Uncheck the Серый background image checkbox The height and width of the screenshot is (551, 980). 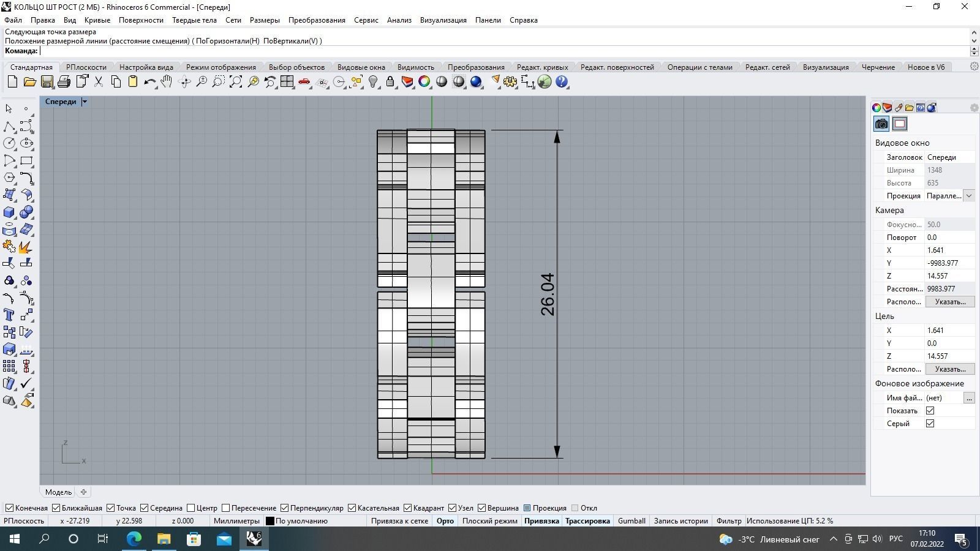tap(930, 424)
